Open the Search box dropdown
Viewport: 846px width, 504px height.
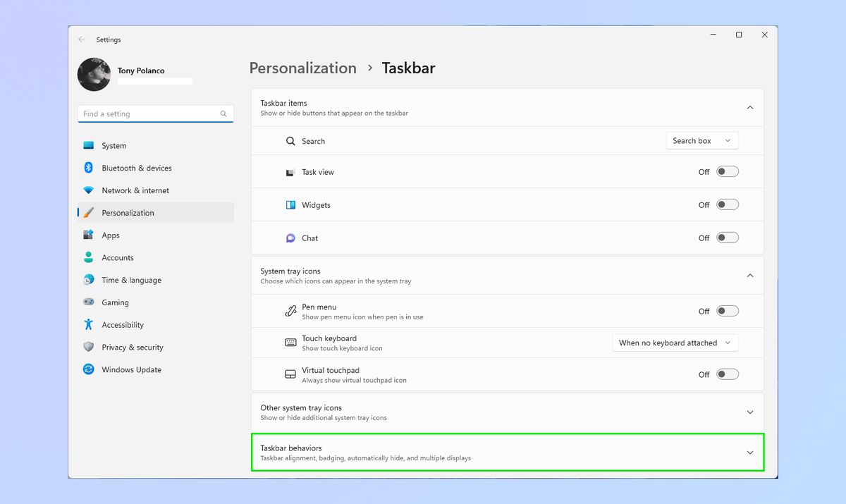[x=702, y=140]
